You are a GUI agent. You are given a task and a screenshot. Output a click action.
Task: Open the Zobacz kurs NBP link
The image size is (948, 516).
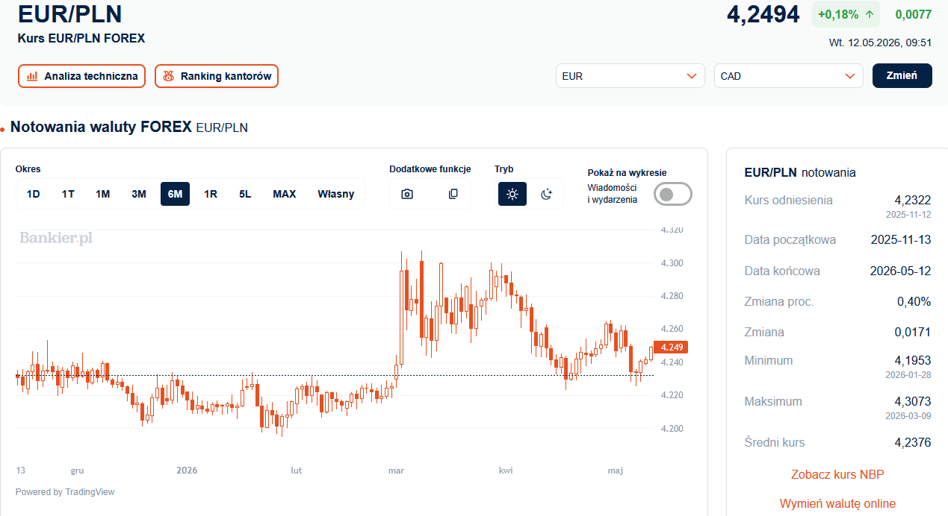pos(837,475)
